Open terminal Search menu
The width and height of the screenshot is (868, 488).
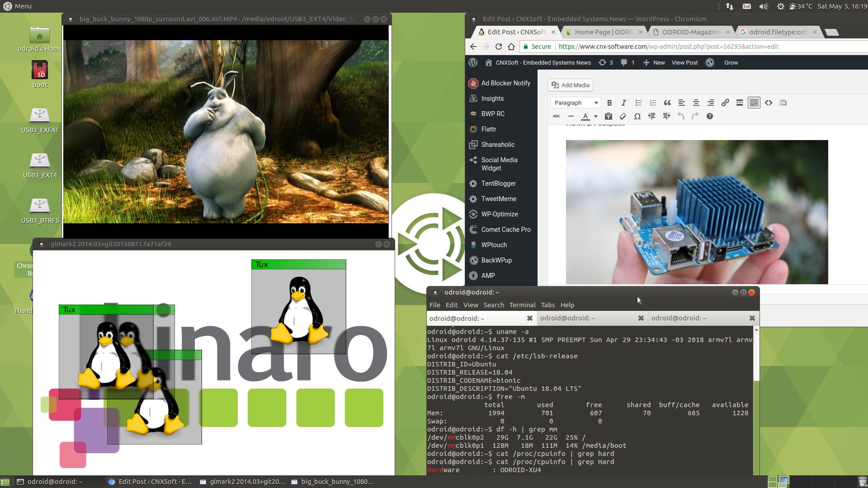494,305
